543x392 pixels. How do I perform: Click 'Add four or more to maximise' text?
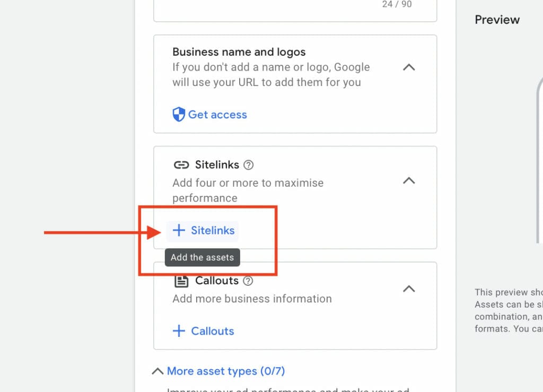click(248, 183)
